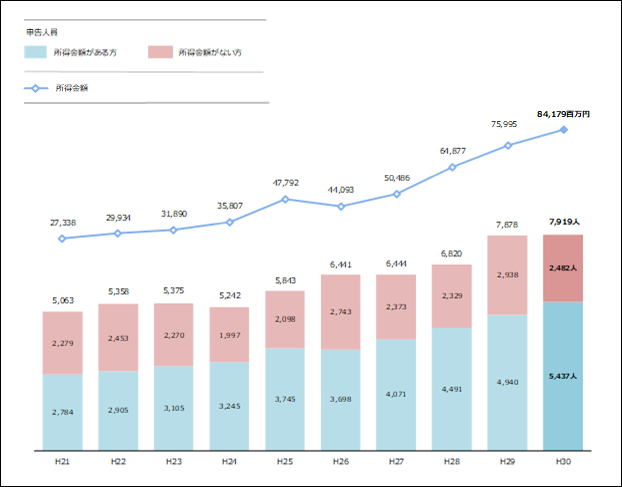Image resolution: width=622 pixels, height=487 pixels.
Task: Select the H26 line data point marker
Action: pos(341,207)
